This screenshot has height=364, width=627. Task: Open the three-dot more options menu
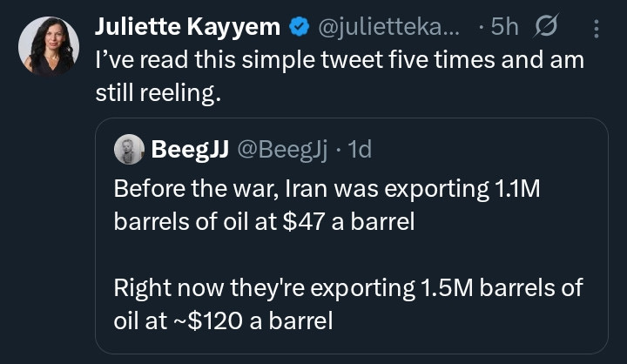(x=597, y=28)
